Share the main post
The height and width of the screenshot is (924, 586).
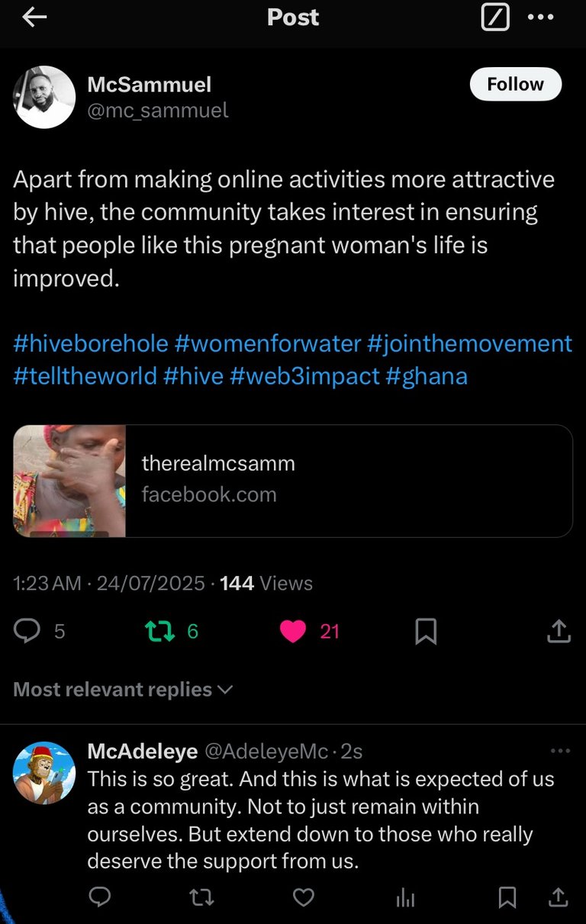[559, 631]
